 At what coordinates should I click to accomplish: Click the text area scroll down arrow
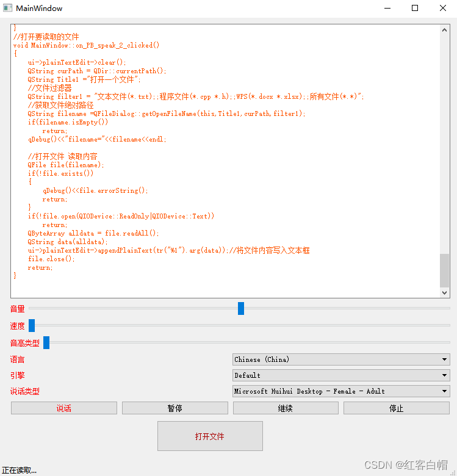coord(444,293)
